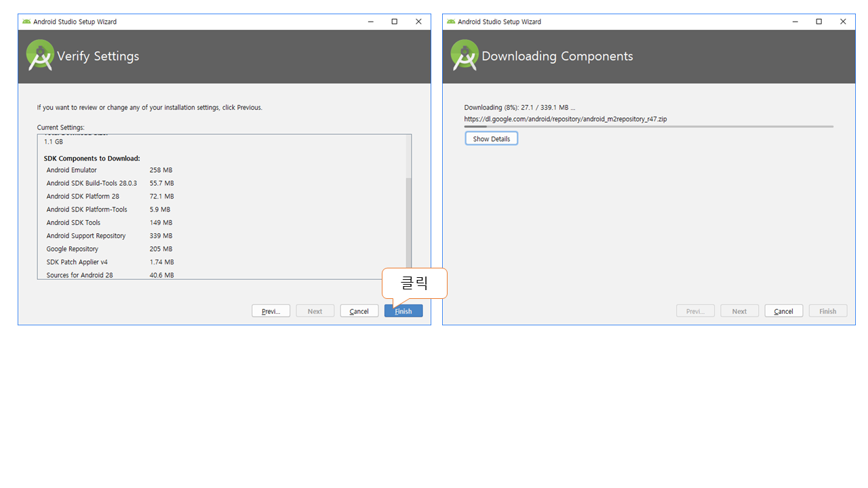Click title bar Android icon in Downloading Components window
The width and height of the screenshot is (868, 488).
[451, 22]
